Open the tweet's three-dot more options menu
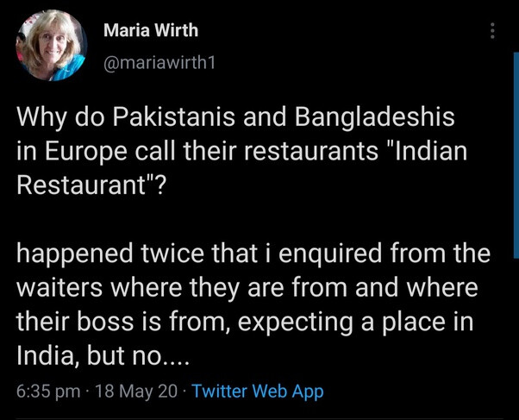The width and height of the screenshot is (519, 420). tap(492, 31)
